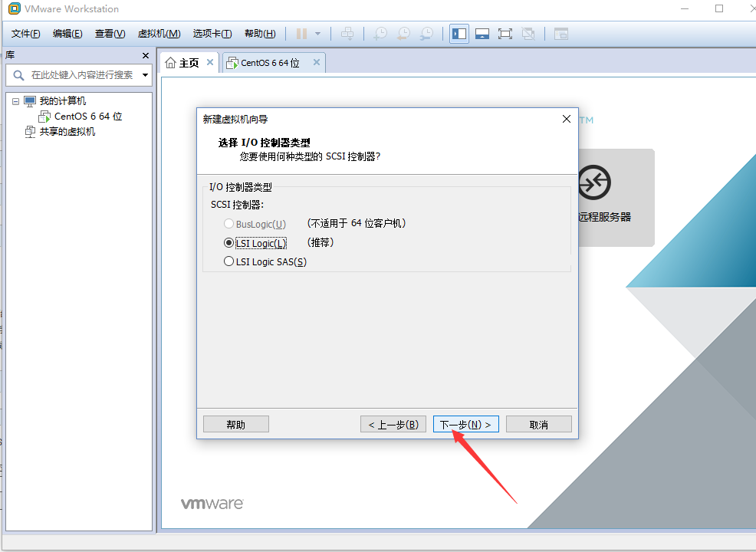Switch to the 主页 tab
The height and width of the screenshot is (552, 756).
pos(189,63)
